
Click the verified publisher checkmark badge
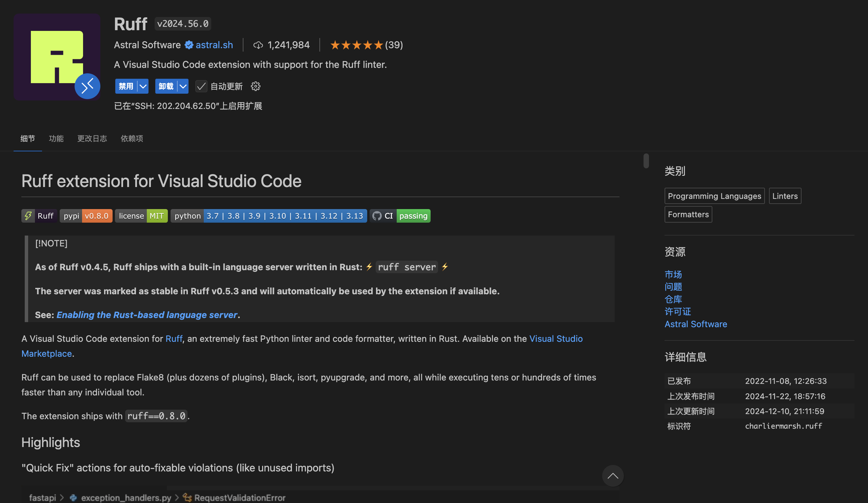(x=189, y=45)
